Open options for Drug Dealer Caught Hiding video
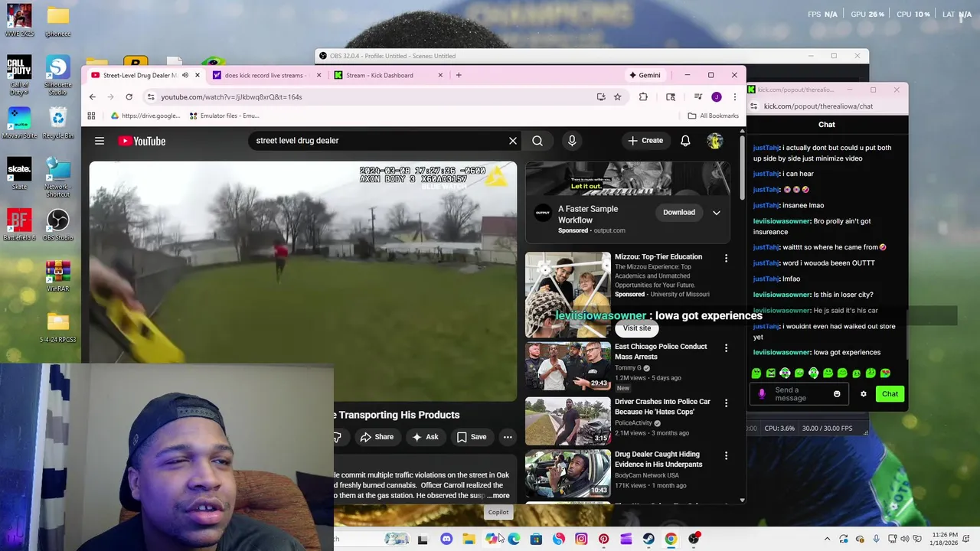980x551 pixels. [726, 455]
